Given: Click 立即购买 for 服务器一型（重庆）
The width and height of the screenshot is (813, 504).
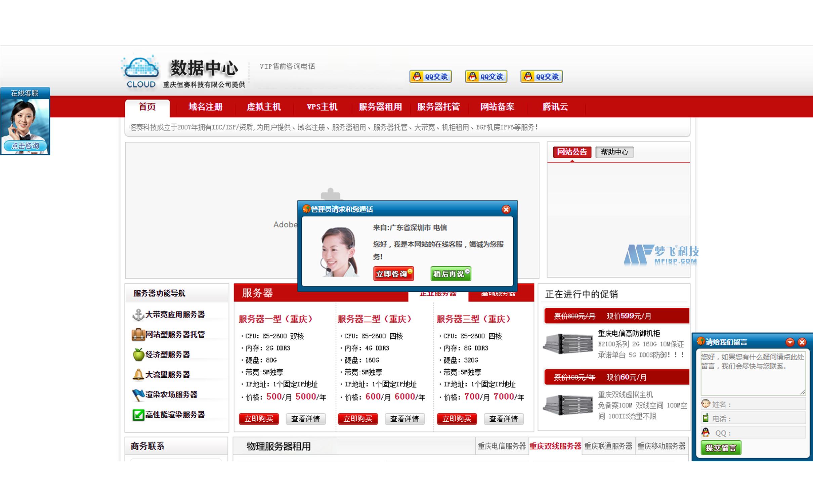Looking at the screenshot, I should pyautogui.click(x=259, y=419).
